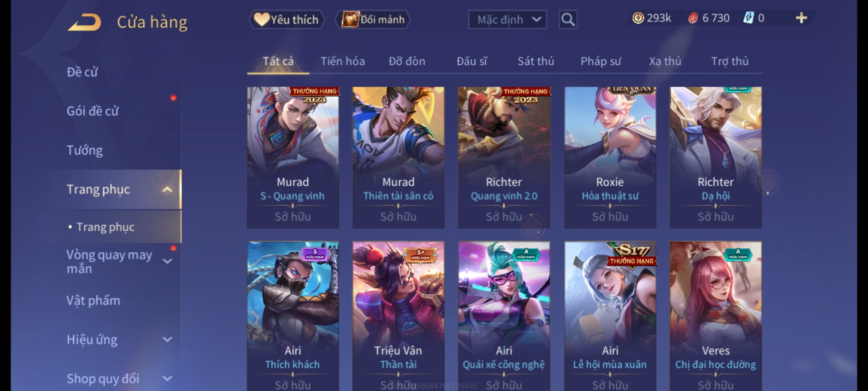This screenshot has height=391, width=868.
Task: Tap the golden back arrow icon
Action: point(84,22)
